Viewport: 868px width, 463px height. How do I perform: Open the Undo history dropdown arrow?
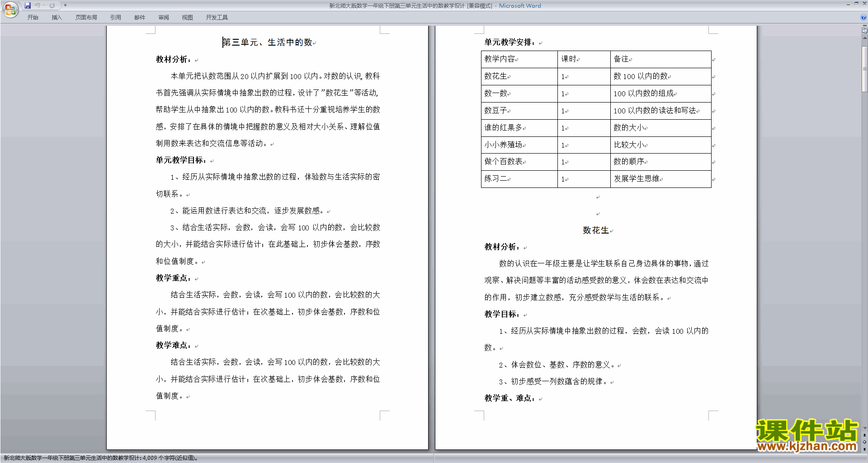pyautogui.click(x=44, y=5)
